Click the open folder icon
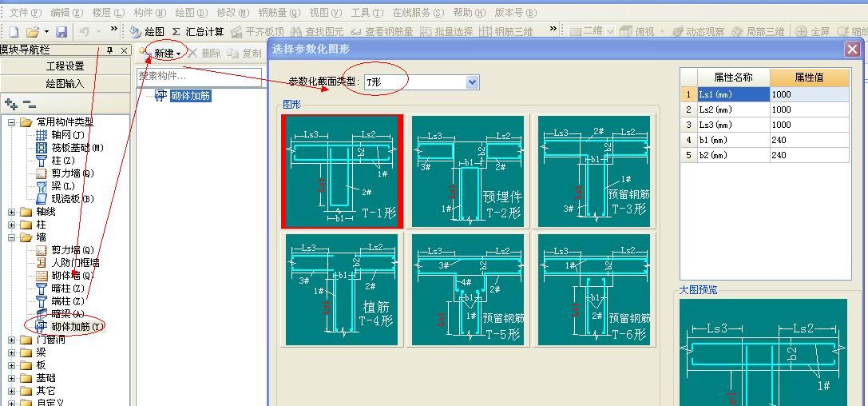This screenshot has height=406, width=868. [x=33, y=31]
